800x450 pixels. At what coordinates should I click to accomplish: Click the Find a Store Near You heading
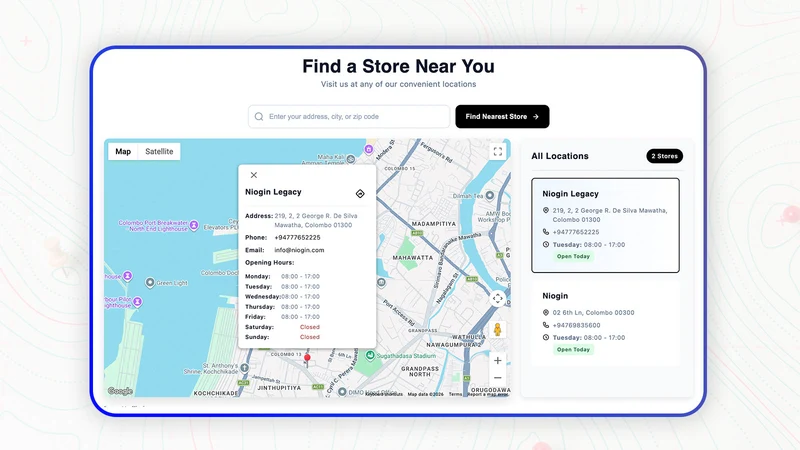coord(398,66)
